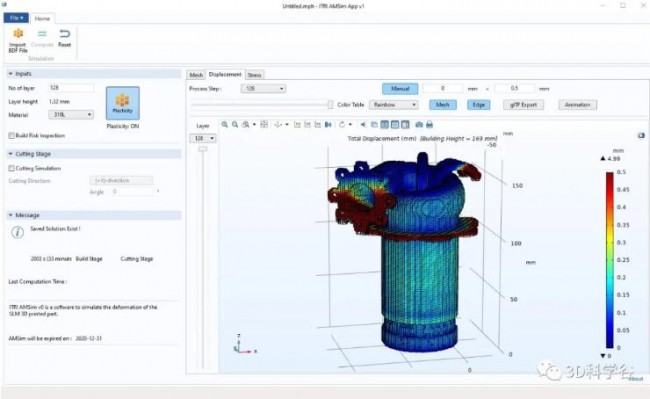This screenshot has width=650, height=399.
Task: Open the Color Table Rainbow dropdown
Action: pos(393,105)
